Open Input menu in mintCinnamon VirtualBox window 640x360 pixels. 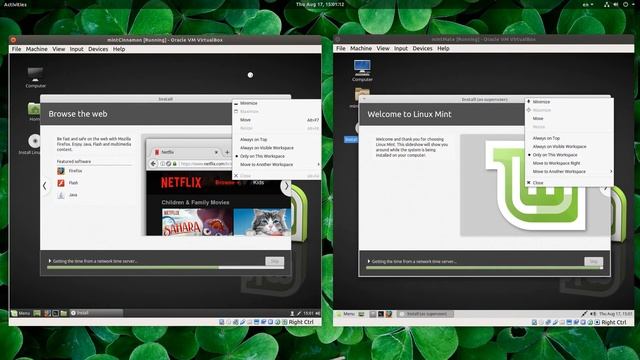(x=76, y=49)
